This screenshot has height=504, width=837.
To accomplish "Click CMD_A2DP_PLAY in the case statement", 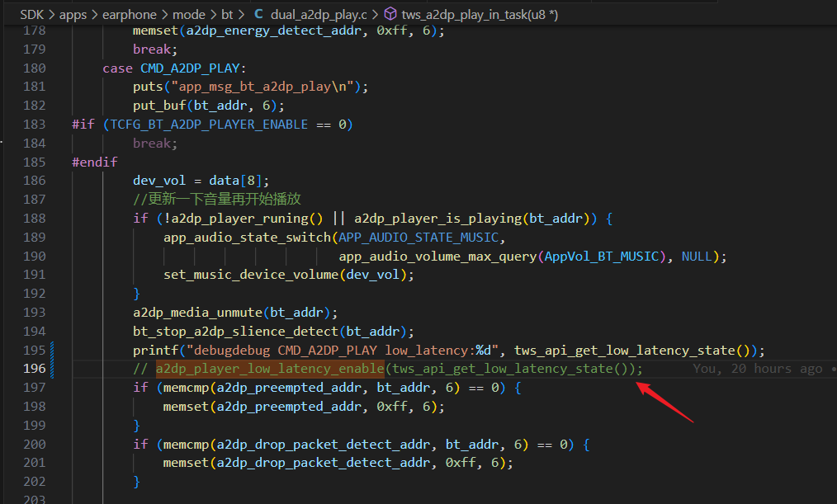I will click(190, 68).
